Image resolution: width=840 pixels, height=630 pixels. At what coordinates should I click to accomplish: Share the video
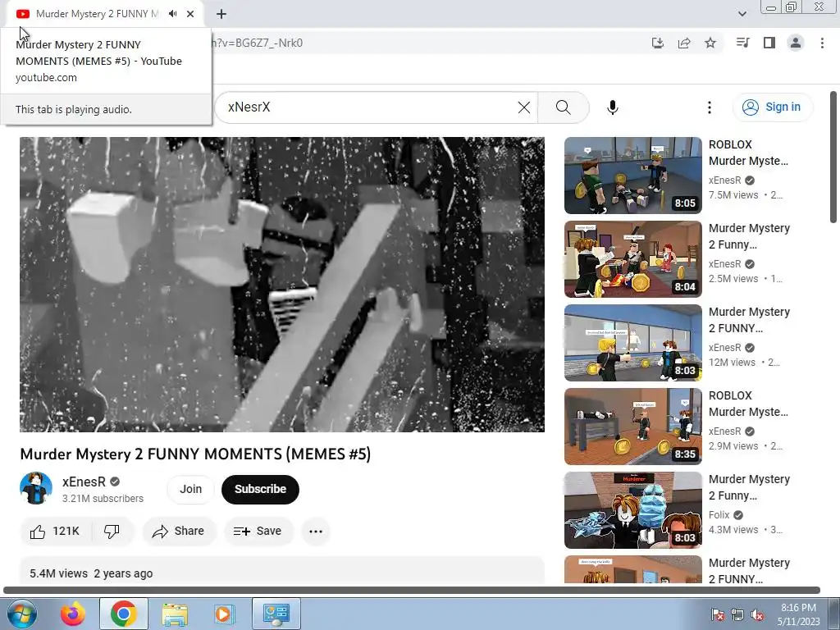pos(179,531)
